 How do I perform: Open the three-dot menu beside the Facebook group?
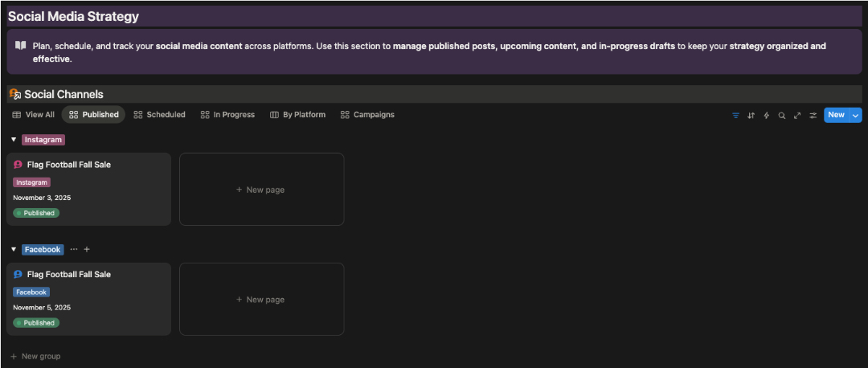[x=74, y=249]
